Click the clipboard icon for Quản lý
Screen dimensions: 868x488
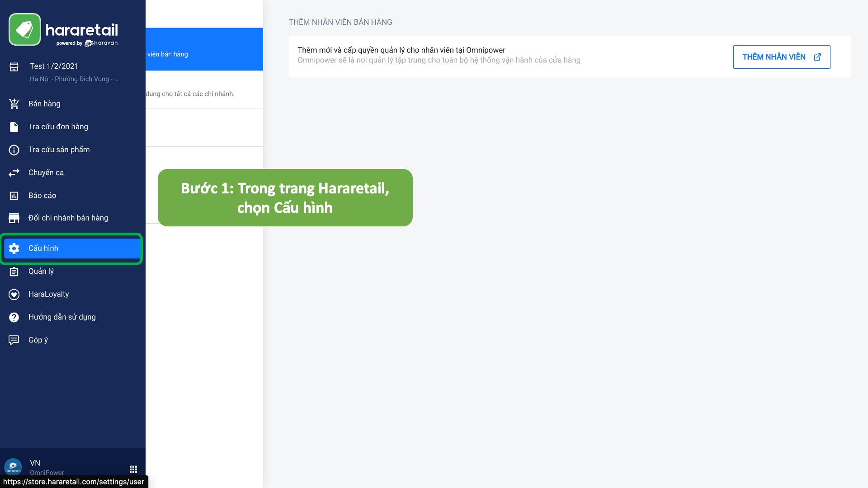tap(14, 271)
